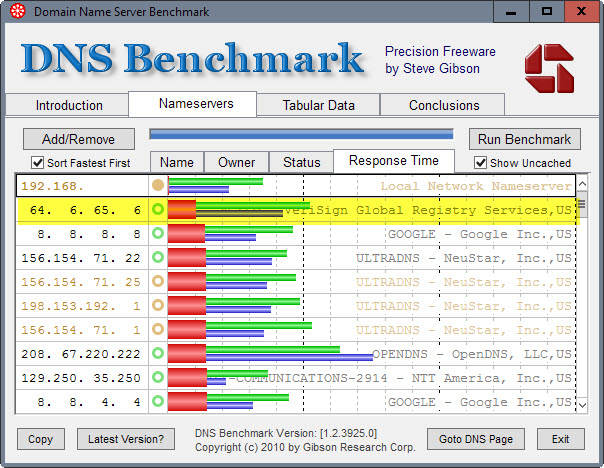Minimize the Domain Name Server Benchmark window
Image resolution: width=604 pixels, height=468 pixels.
pyautogui.click(x=511, y=12)
